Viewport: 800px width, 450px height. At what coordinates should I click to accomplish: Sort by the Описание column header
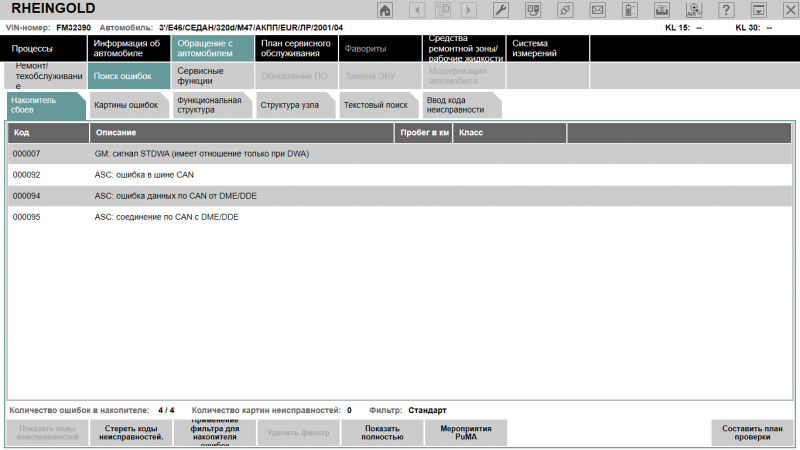click(x=242, y=133)
